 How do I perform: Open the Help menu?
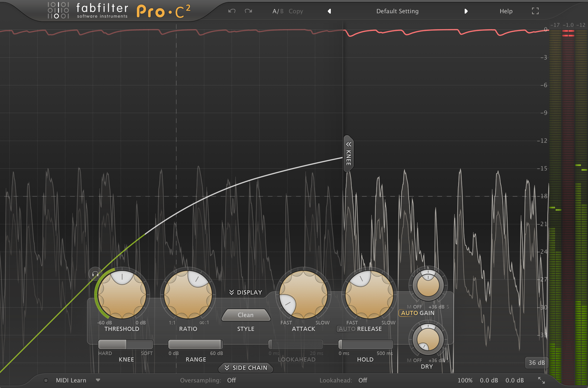point(506,11)
